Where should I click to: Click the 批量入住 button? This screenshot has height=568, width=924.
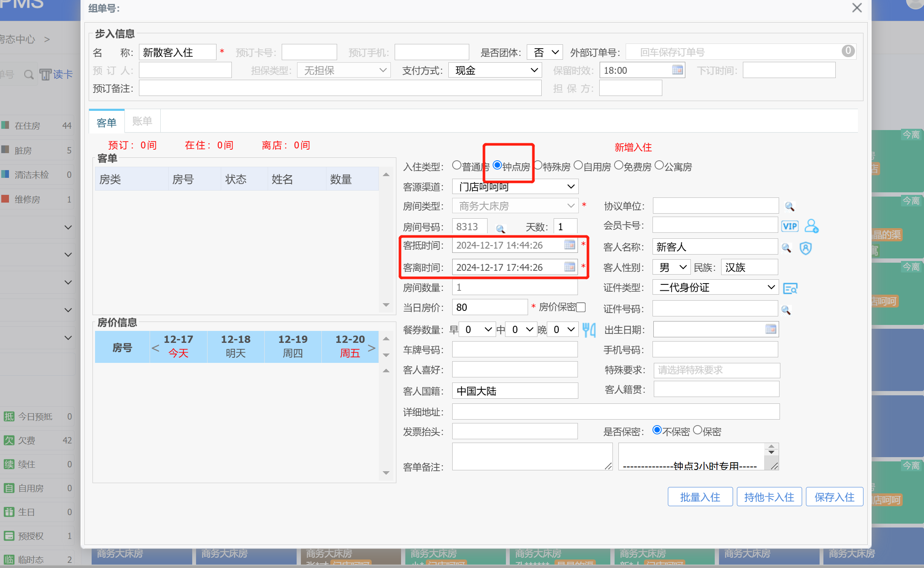coord(700,497)
